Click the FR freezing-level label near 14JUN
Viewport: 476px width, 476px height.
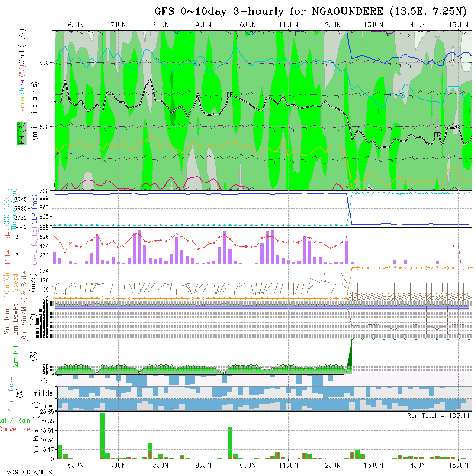(x=437, y=135)
